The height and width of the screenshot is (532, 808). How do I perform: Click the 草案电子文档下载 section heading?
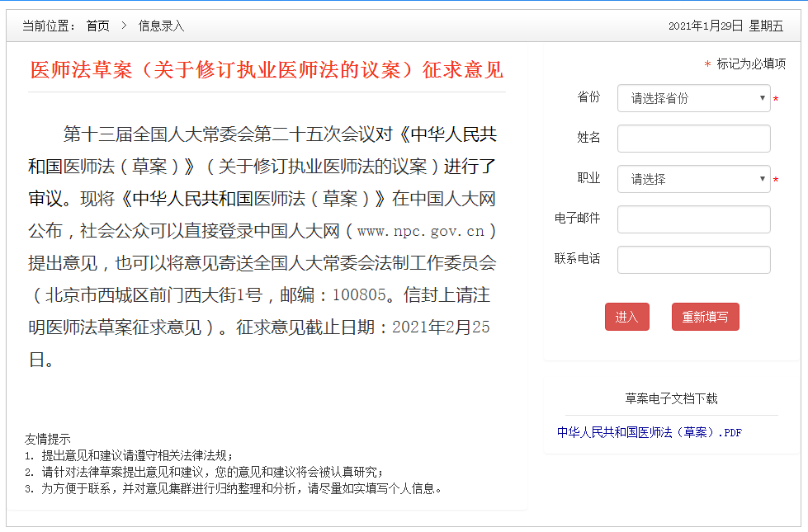(672, 398)
